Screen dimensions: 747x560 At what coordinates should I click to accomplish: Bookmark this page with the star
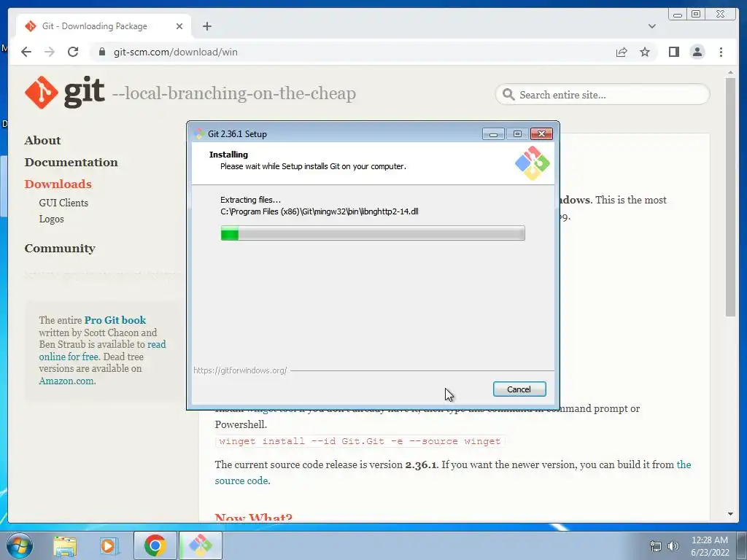coord(645,52)
